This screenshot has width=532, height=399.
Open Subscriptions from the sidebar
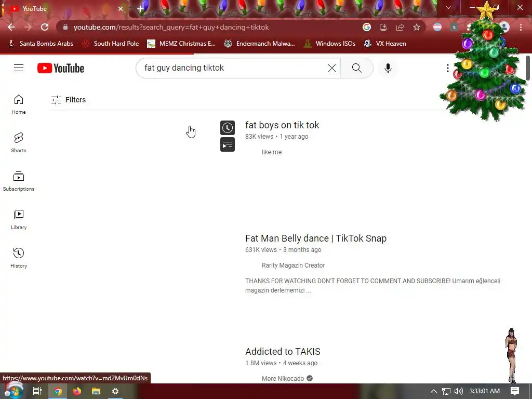click(x=19, y=181)
